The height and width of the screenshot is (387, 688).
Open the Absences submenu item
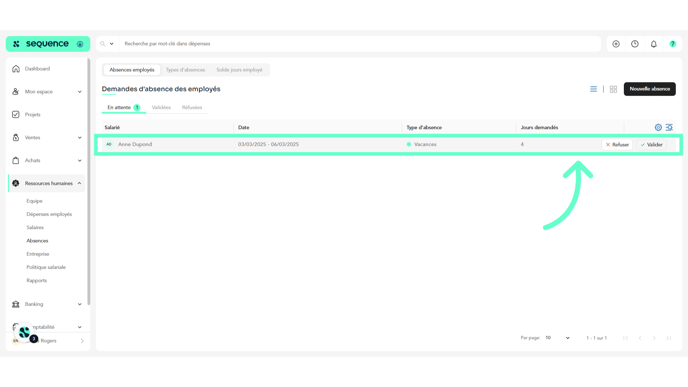point(37,241)
